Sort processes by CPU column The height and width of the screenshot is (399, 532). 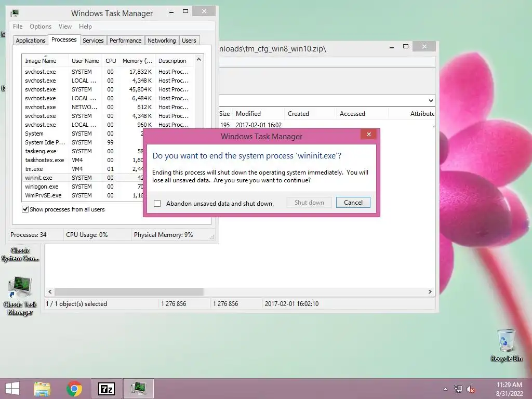coord(111,61)
